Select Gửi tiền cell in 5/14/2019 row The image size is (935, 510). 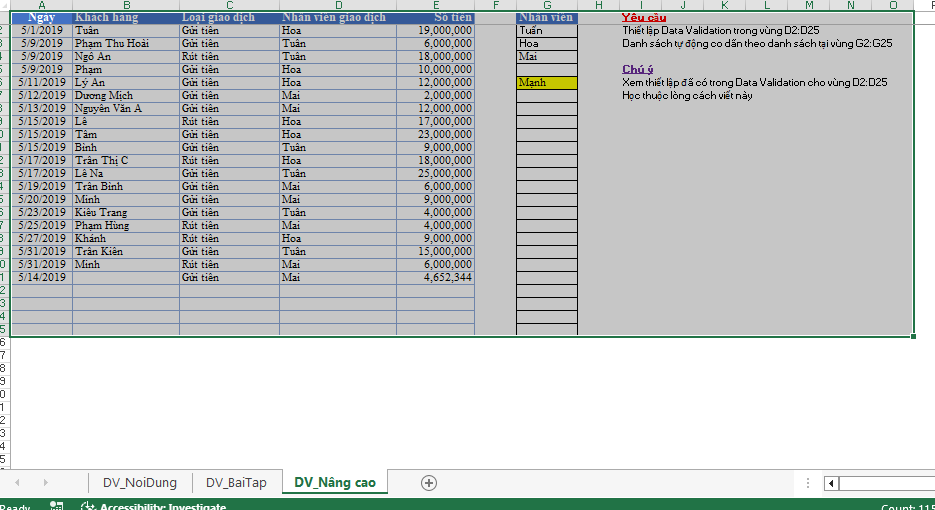(x=230, y=277)
